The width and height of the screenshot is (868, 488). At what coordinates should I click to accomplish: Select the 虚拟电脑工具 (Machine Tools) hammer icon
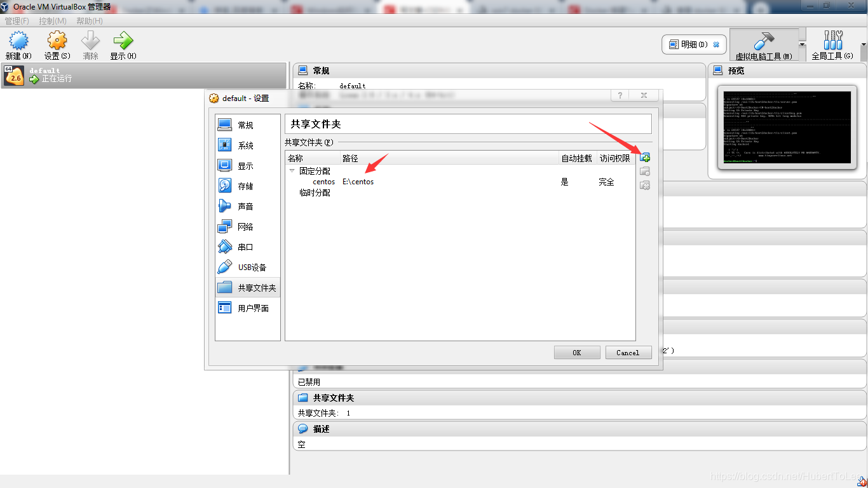click(763, 41)
